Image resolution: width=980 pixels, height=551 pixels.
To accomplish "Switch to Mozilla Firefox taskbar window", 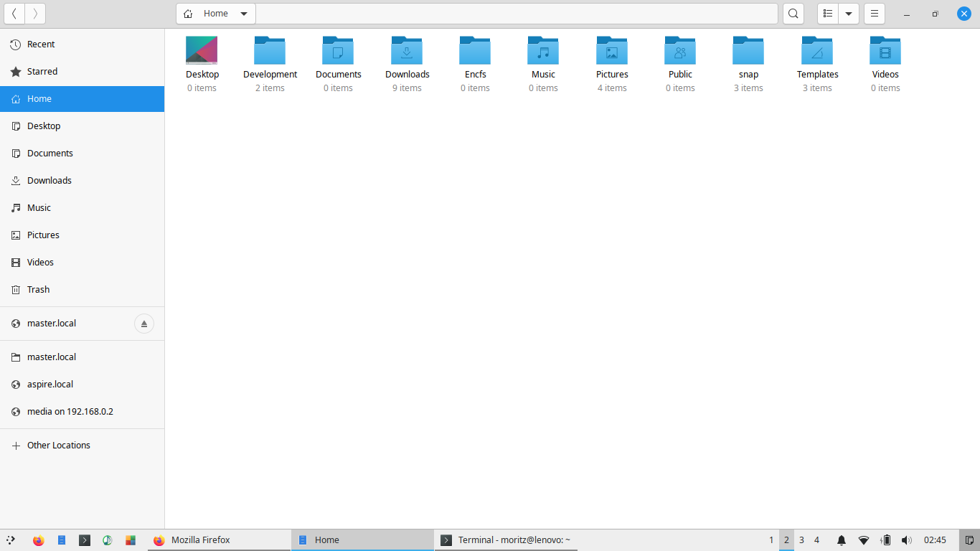I will click(219, 540).
